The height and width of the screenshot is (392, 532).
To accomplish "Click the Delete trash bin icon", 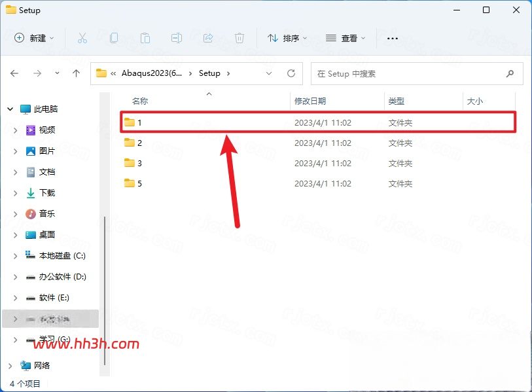I will (x=239, y=38).
